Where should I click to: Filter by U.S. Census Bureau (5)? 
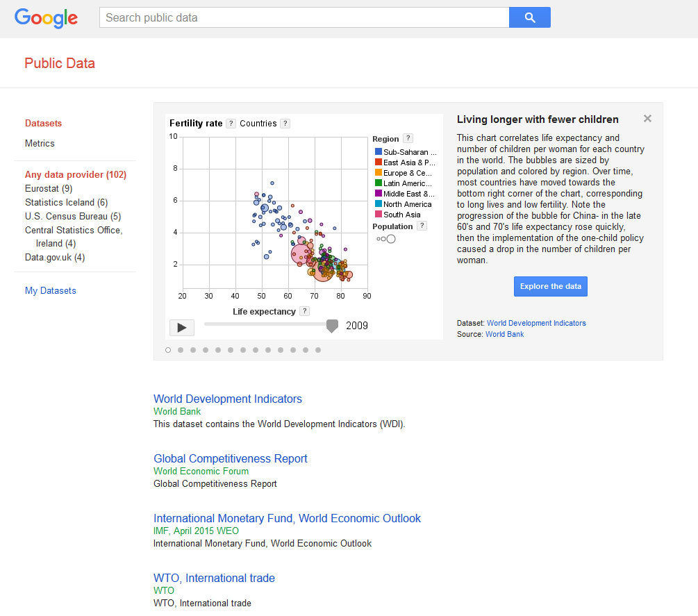pos(73,216)
